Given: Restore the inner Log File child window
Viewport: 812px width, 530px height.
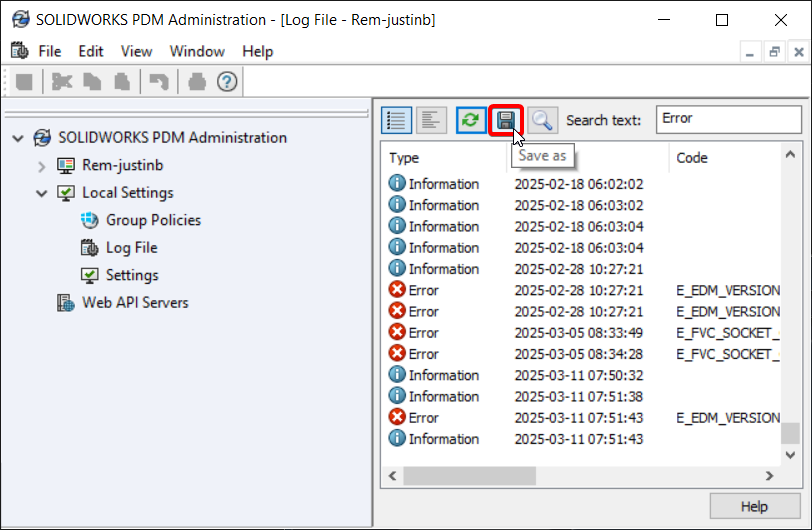Looking at the screenshot, I should tap(774, 52).
